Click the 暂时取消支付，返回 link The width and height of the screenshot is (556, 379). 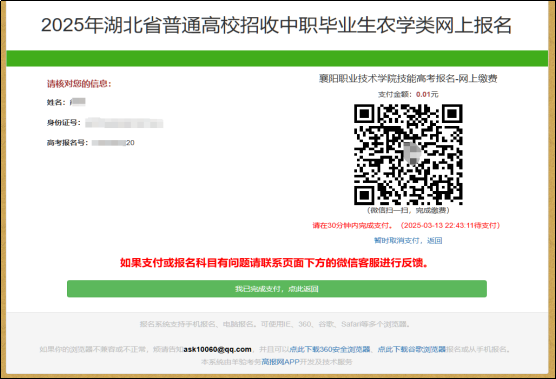coord(408,241)
